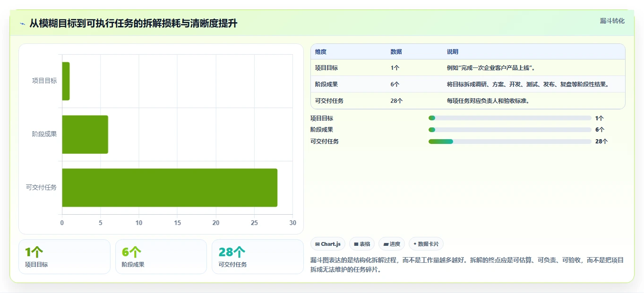The width and height of the screenshot is (644, 293).
Task: Click the 阶段成果 progress bar
Action: 510,129
